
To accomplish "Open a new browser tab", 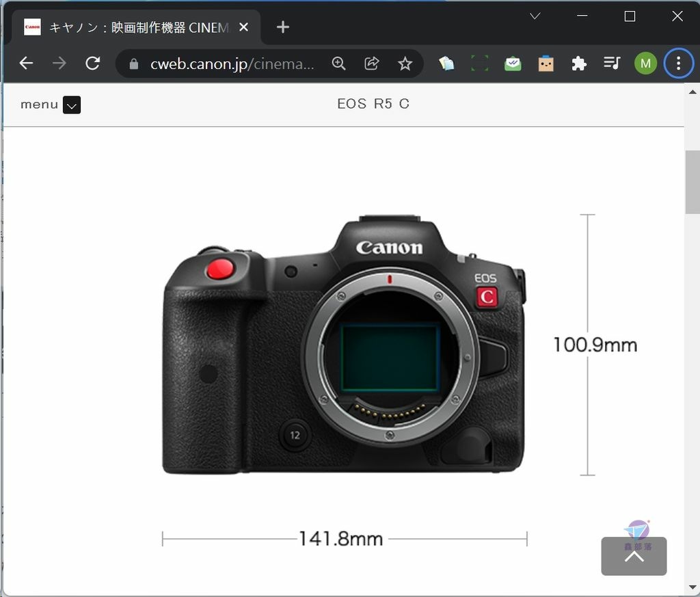I will [x=282, y=27].
